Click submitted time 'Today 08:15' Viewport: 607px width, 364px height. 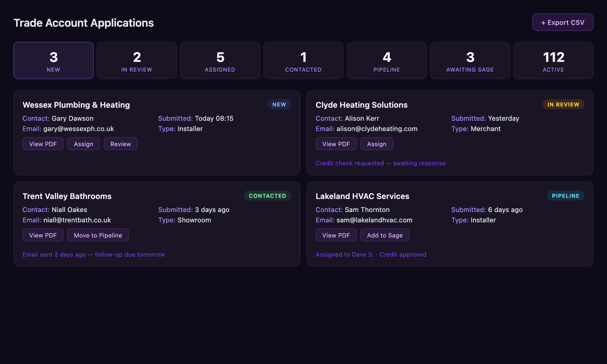pyautogui.click(x=214, y=118)
